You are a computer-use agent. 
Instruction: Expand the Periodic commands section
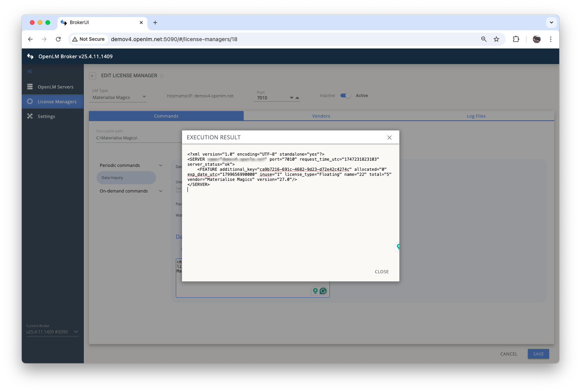[160, 165]
